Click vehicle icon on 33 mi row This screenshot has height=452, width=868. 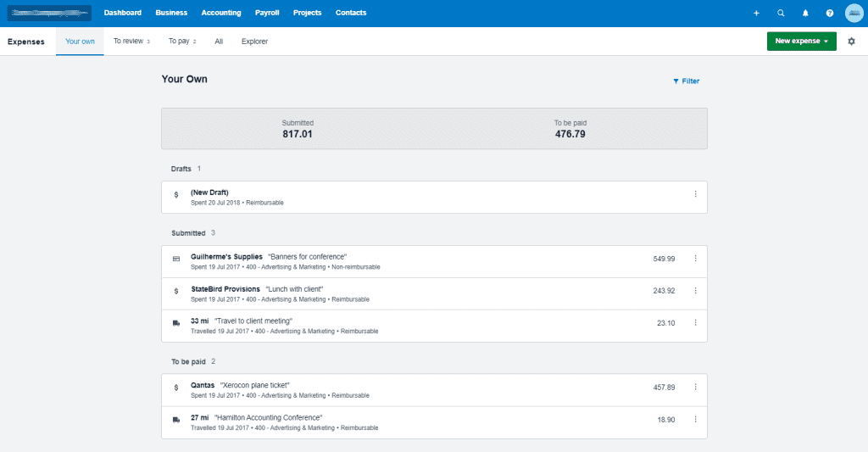(x=176, y=323)
